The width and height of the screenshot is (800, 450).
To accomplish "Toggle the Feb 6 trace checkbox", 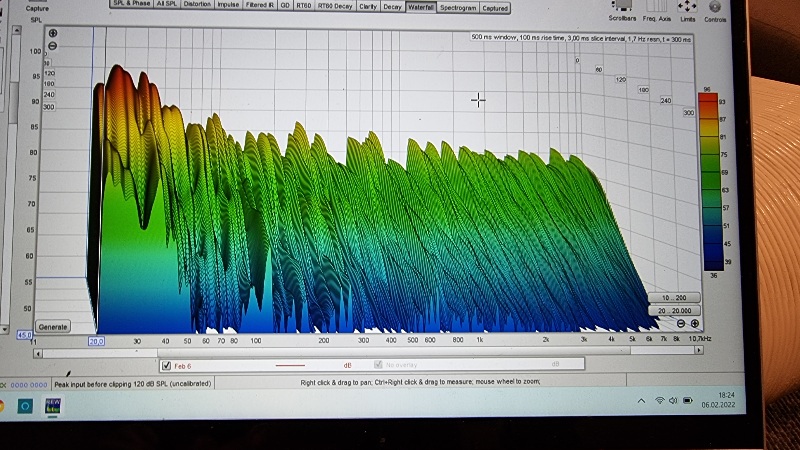I will pos(166,366).
